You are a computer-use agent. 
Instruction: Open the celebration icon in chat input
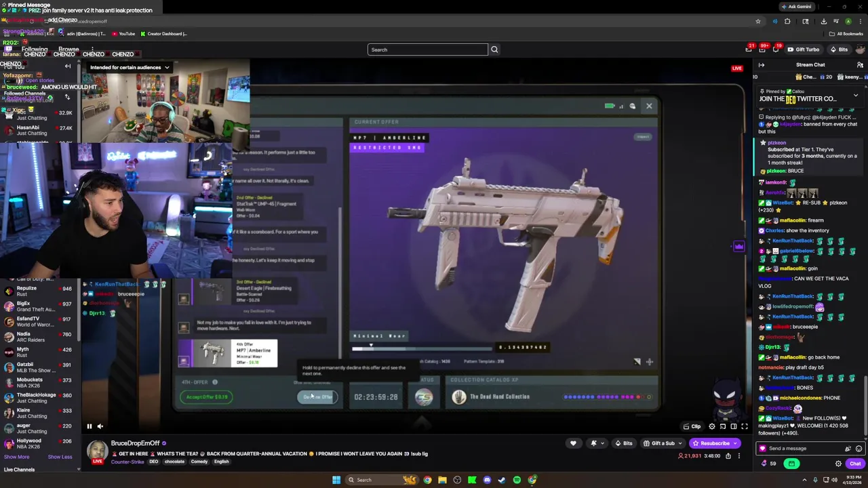(x=848, y=449)
